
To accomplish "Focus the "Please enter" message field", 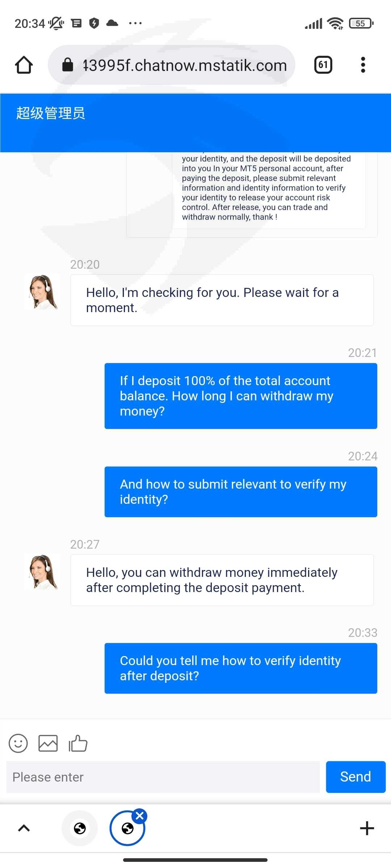I will tap(163, 777).
